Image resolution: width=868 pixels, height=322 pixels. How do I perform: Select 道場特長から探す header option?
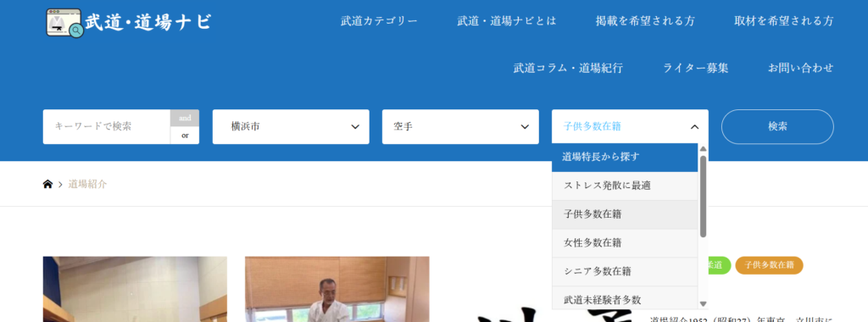pyautogui.click(x=625, y=157)
